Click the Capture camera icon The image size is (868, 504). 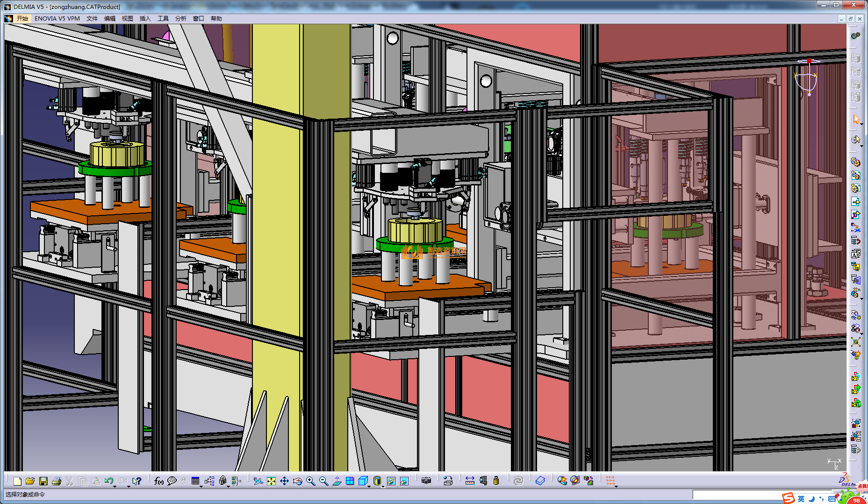coord(426,481)
